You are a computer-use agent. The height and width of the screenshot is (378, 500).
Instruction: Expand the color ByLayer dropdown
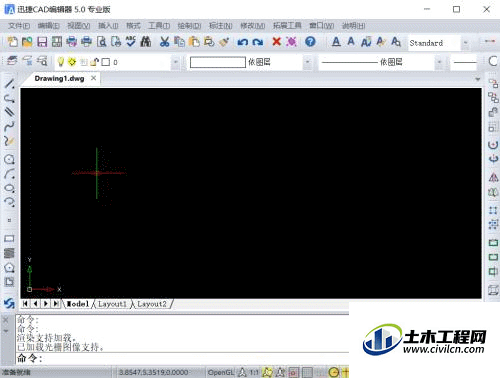(x=307, y=62)
